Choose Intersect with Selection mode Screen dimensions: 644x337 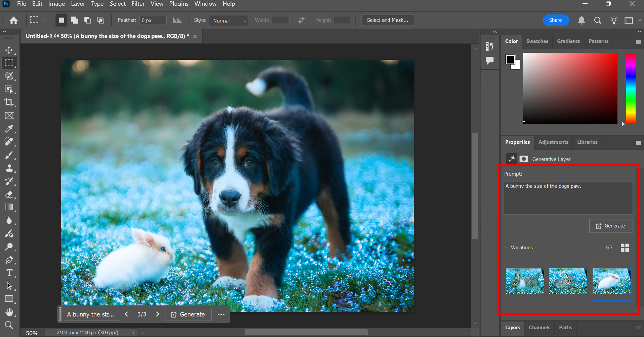pyautogui.click(x=101, y=20)
